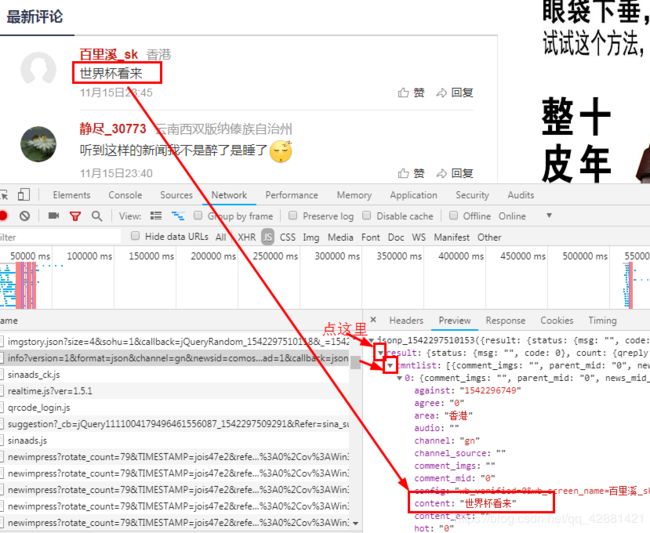
Task: Open the Timing tab
Action: [602, 320]
